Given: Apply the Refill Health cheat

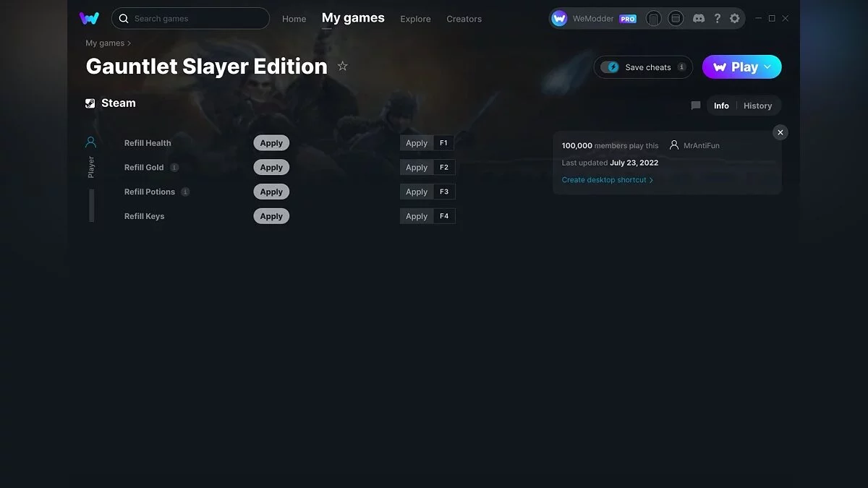Looking at the screenshot, I should [271, 143].
